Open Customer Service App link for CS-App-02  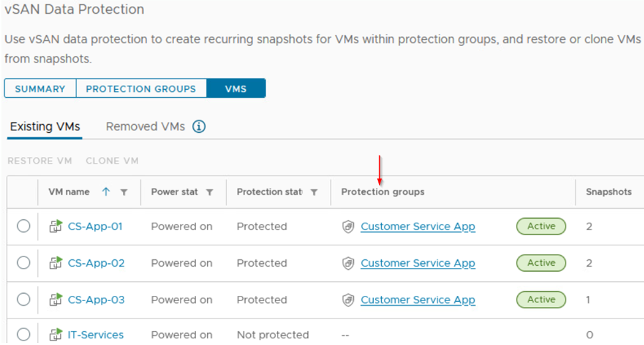pos(418,263)
